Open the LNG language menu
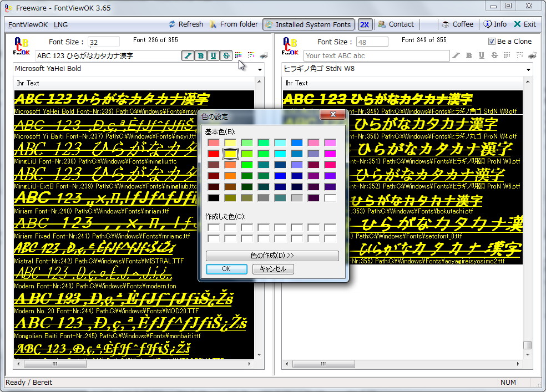 (60, 25)
